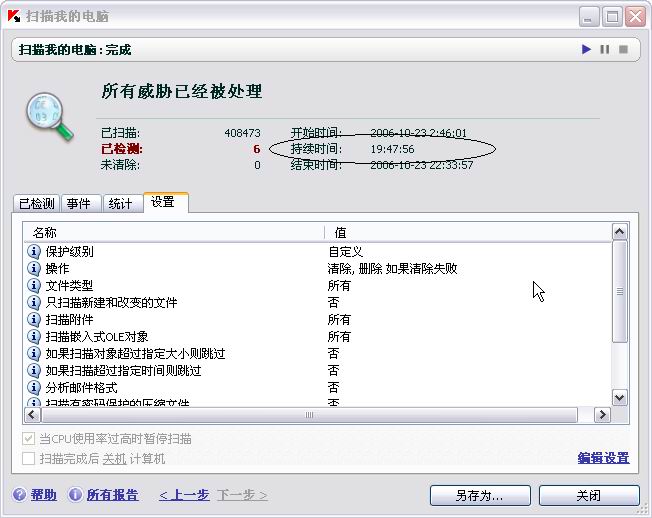Click info icon beside 扫描嵌入式OLE对象
Screen dimensions: 652x518
pos(34,336)
